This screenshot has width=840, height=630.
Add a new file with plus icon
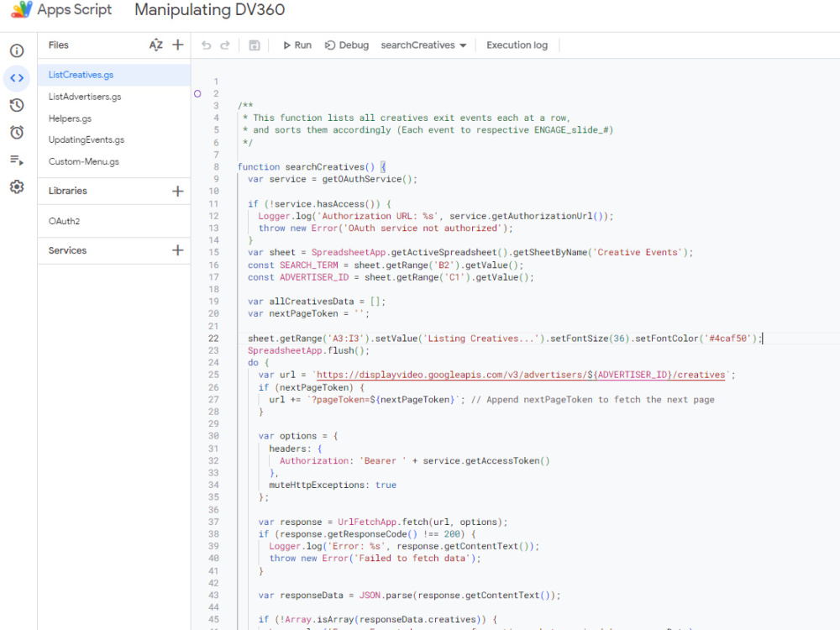(178, 45)
